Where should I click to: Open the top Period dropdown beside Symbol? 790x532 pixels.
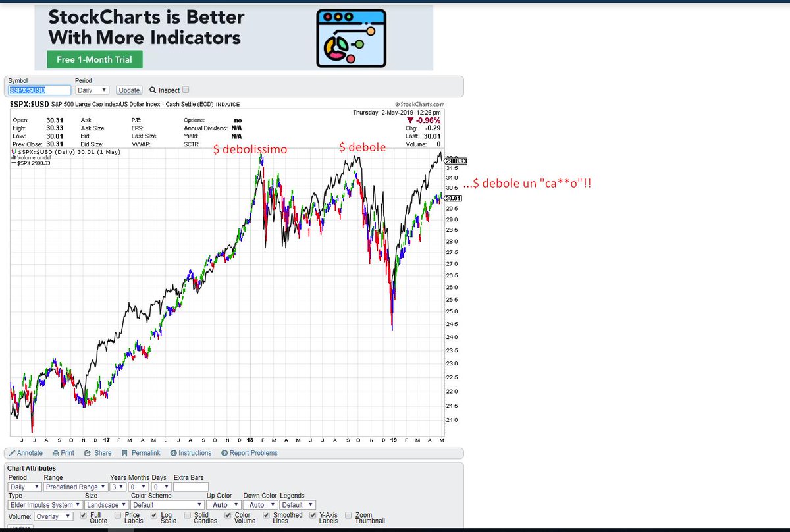(92, 90)
